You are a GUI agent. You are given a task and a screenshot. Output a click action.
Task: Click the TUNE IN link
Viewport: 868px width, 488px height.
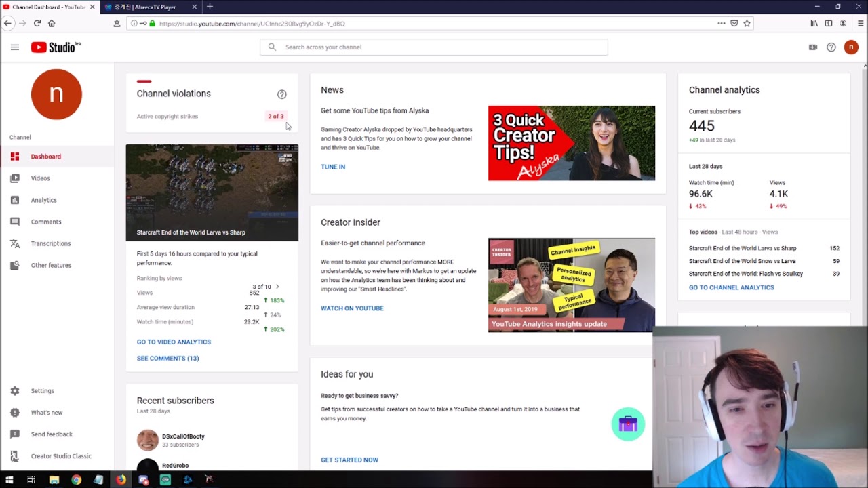click(x=333, y=167)
